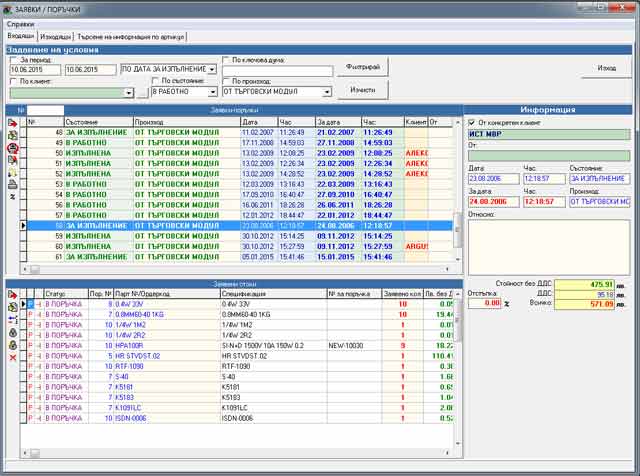Image resolution: width=640 pixels, height=476 pixels.
Task: Toggle the 'По ключова дума' checkbox
Action: point(226,60)
